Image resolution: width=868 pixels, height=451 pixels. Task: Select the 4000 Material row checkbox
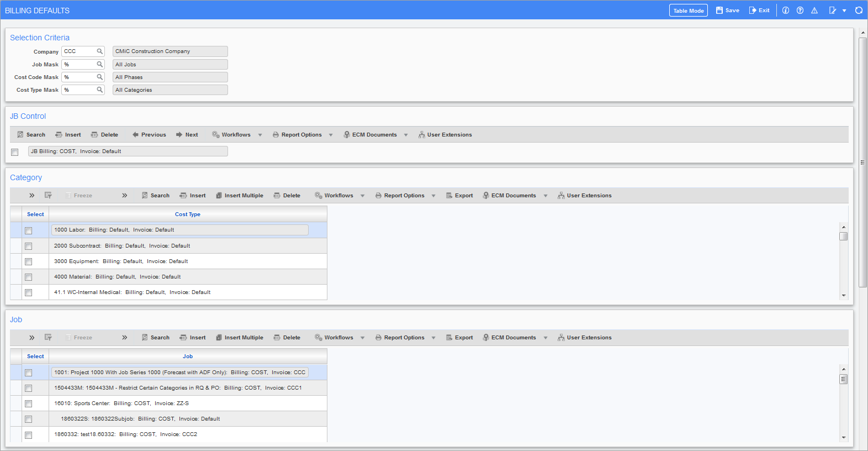[x=28, y=277]
